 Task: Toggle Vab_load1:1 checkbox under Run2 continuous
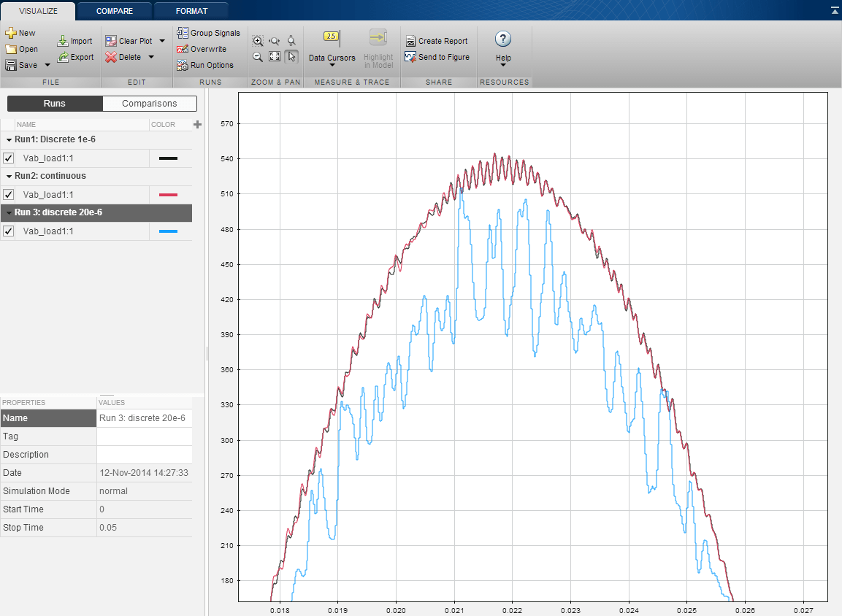click(x=9, y=194)
